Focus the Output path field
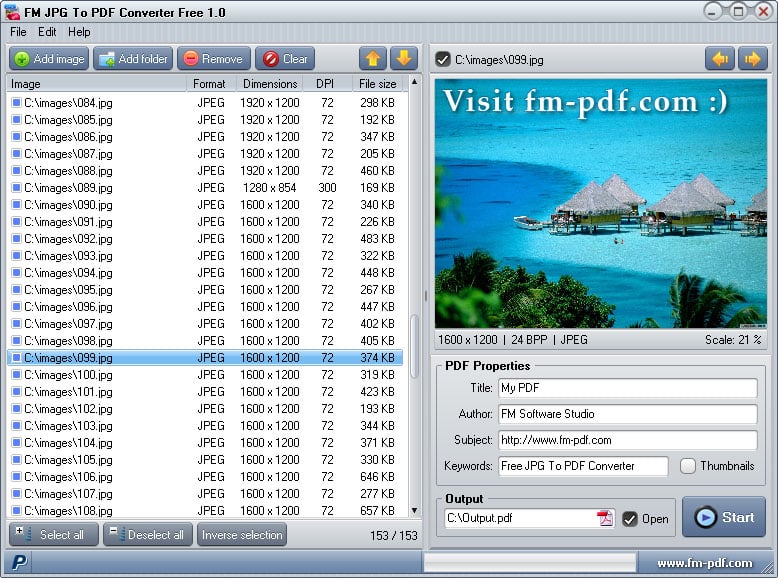Screen dimensions: 778x578 [520, 518]
